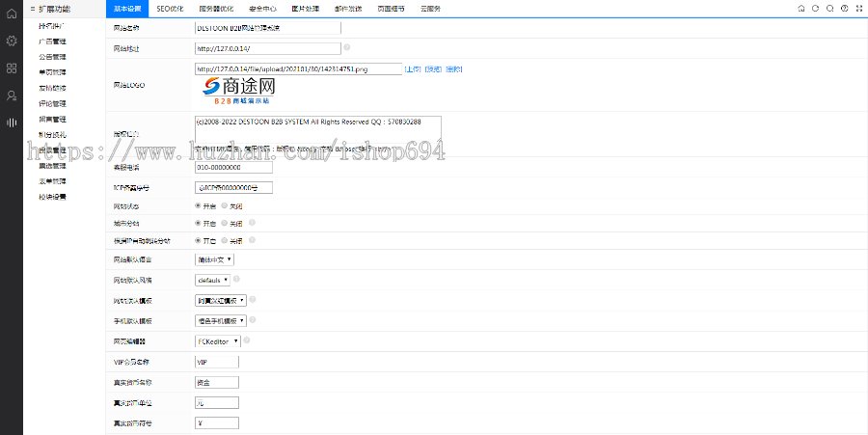Open the settings gear in left sidebar
This screenshot has height=435, width=868.
click(x=12, y=41)
